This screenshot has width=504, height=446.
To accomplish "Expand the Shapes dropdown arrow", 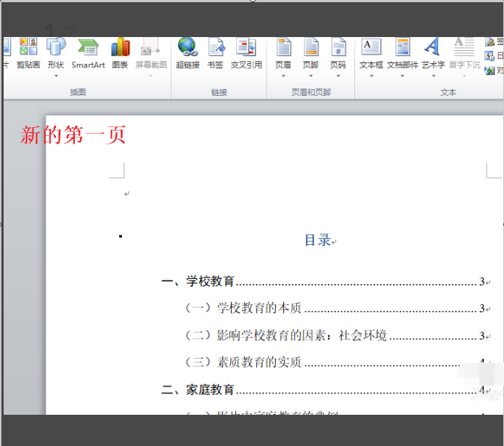I will click(56, 76).
